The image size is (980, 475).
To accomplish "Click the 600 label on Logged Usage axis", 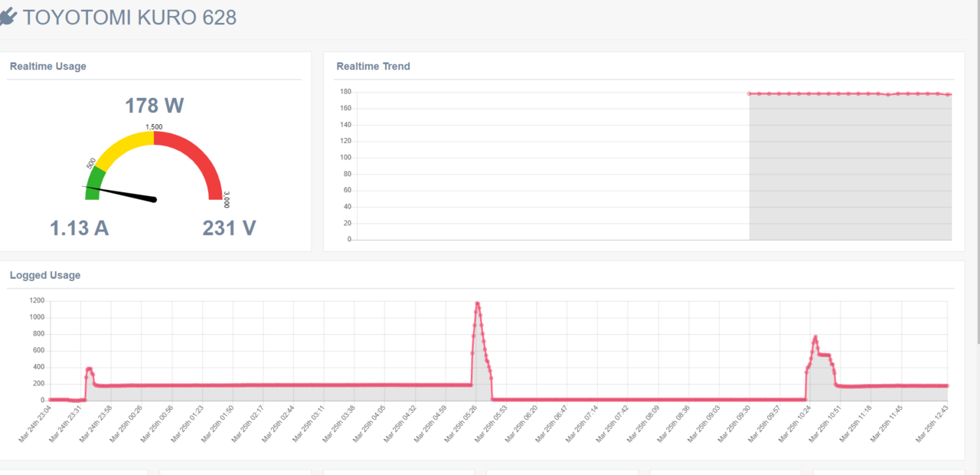I will click(x=39, y=350).
